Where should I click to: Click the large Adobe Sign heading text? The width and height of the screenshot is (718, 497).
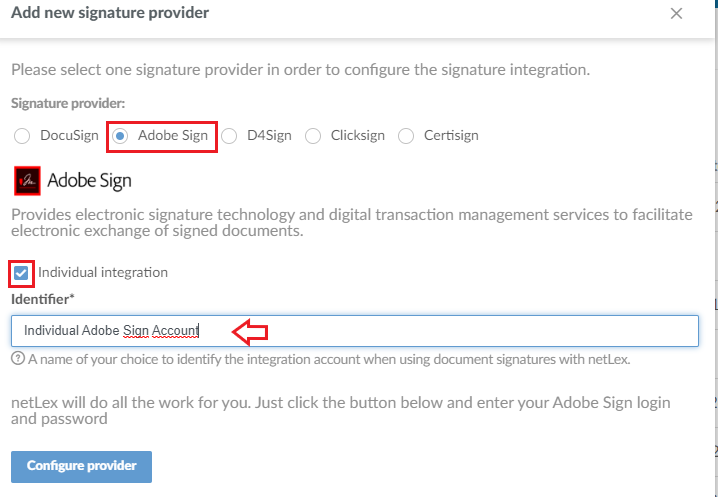(x=89, y=181)
